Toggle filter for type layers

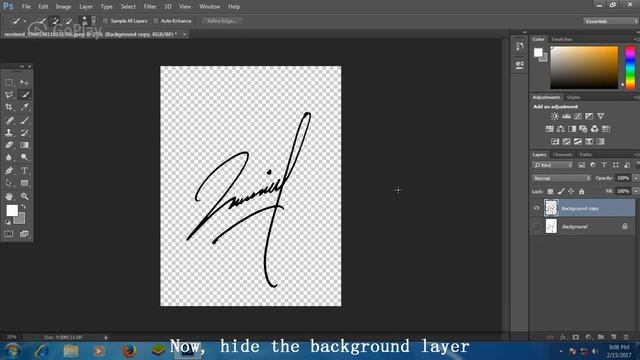(604, 165)
